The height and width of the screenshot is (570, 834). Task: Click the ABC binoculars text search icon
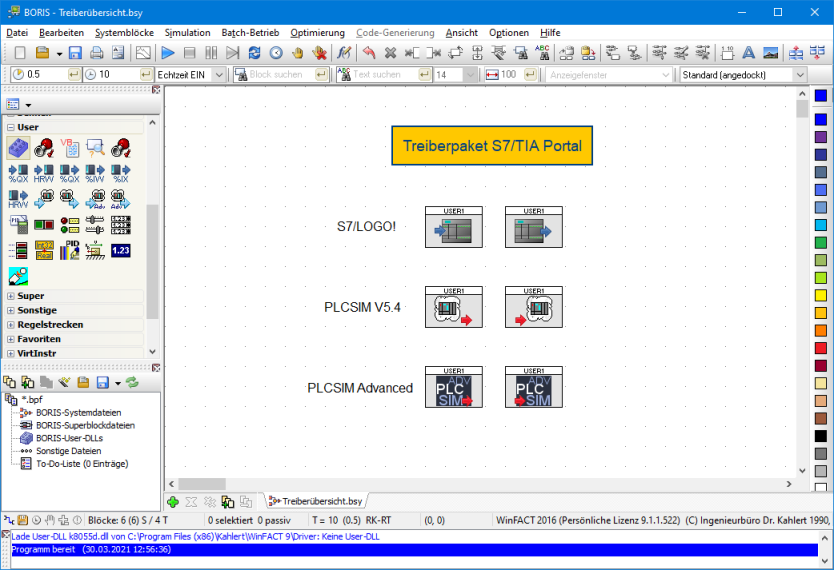coord(542,53)
